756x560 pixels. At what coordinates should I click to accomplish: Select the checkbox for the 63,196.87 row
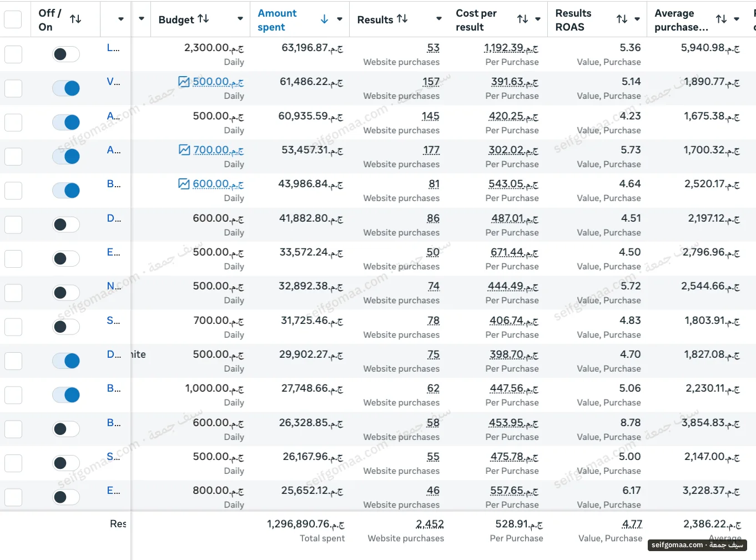[13, 54]
